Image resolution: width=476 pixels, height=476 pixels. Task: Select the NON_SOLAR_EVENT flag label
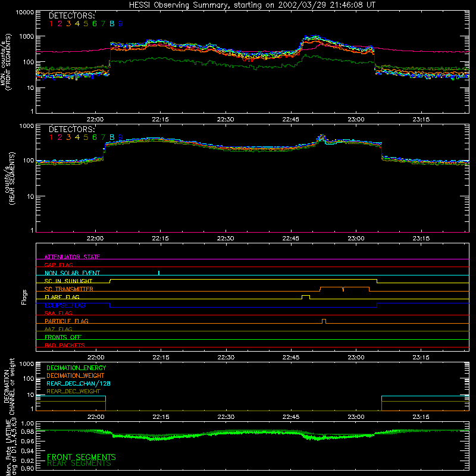tap(72, 273)
